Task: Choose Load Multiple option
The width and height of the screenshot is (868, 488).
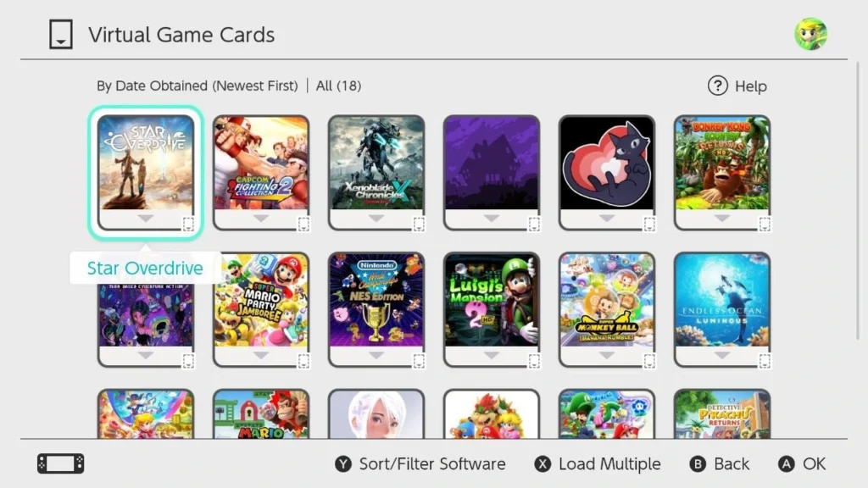Action: pos(609,463)
